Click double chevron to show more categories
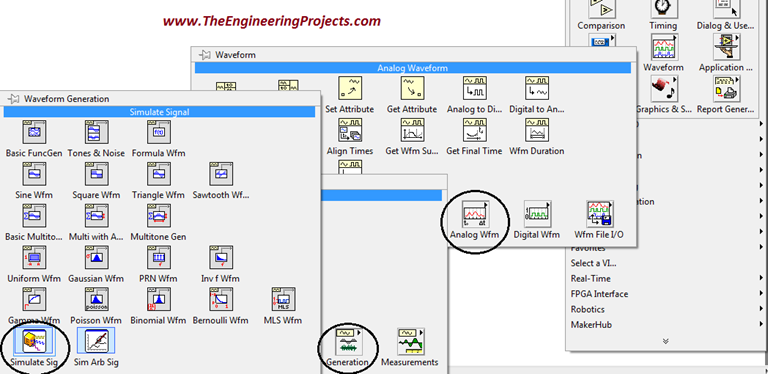The width and height of the screenshot is (768, 374). [665, 341]
